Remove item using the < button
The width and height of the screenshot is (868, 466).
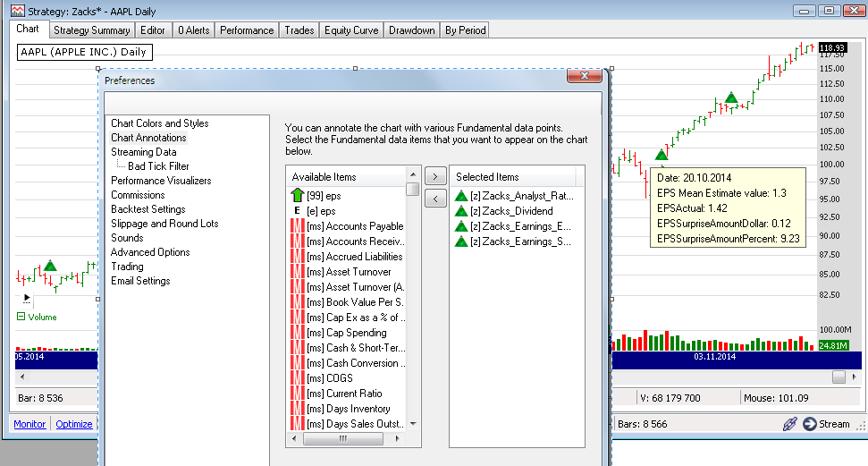click(x=434, y=198)
